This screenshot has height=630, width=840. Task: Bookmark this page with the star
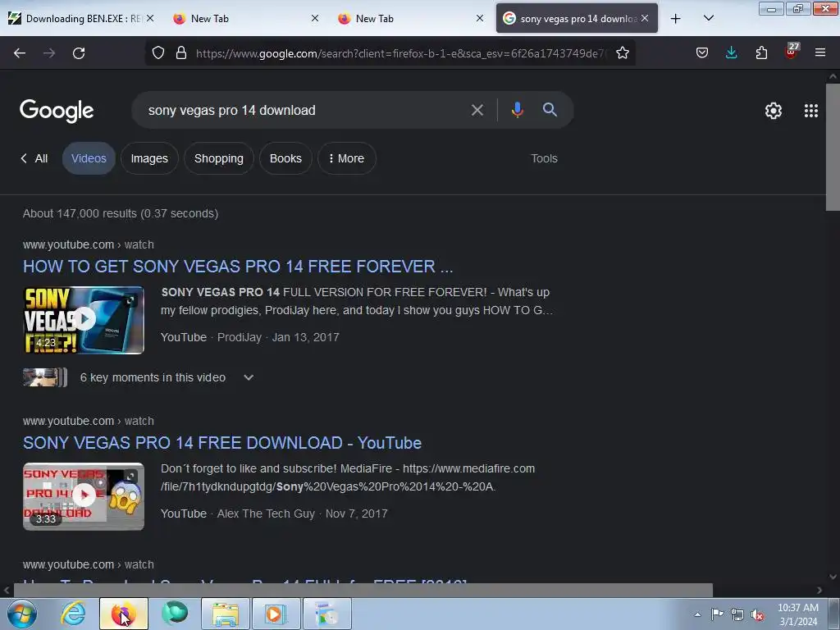click(622, 53)
